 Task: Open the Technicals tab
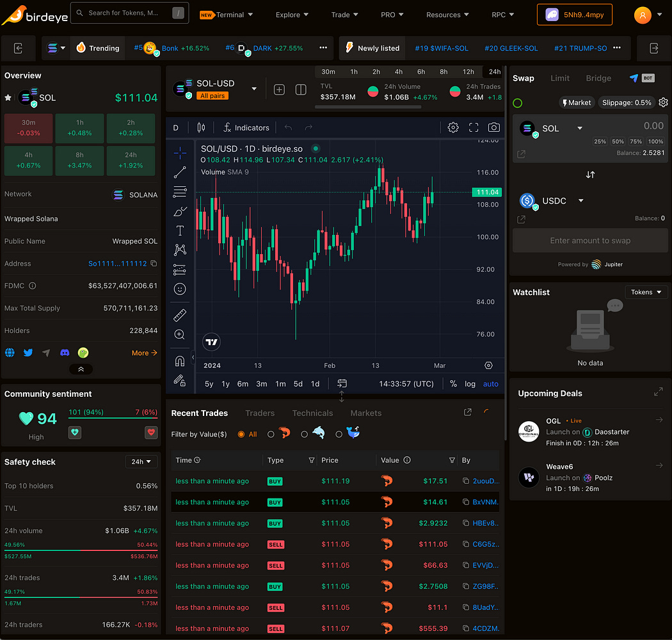pyautogui.click(x=312, y=413)
